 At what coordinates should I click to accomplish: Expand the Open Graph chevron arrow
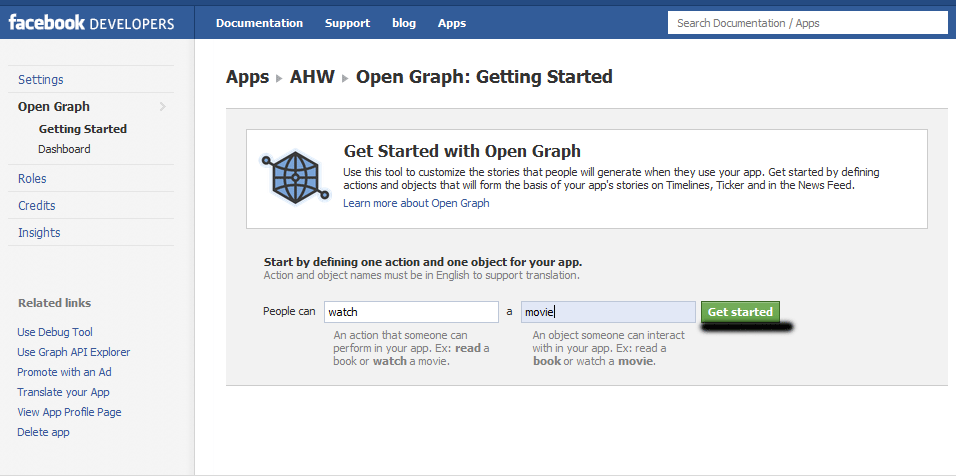coord(162,107)
